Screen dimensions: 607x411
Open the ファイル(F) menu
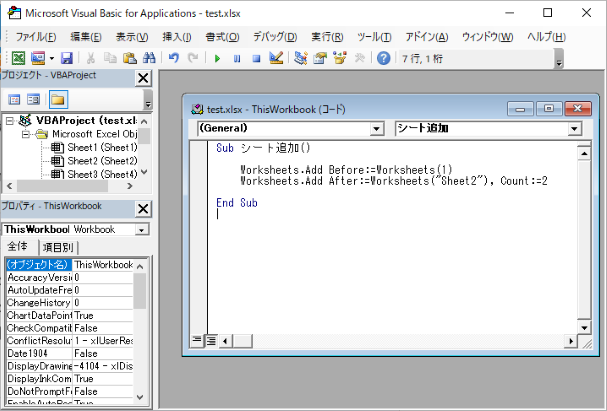tap(36, 37)
